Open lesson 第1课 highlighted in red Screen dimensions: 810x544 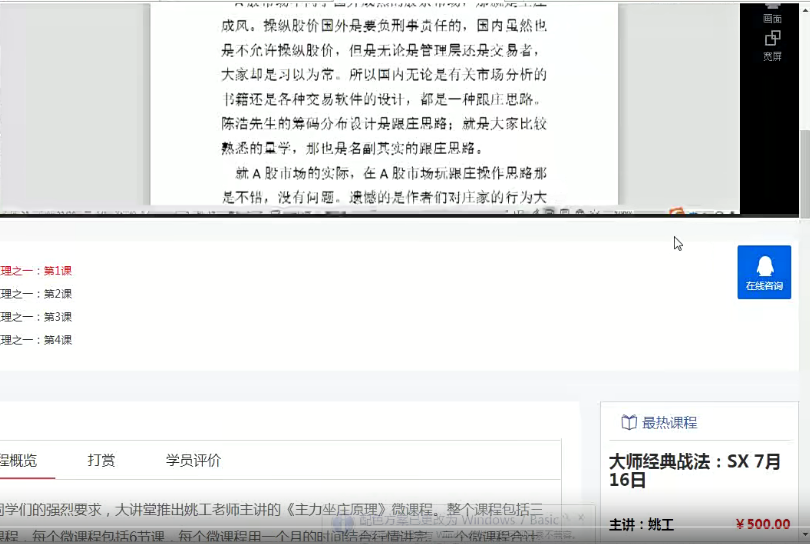[38, 270]
